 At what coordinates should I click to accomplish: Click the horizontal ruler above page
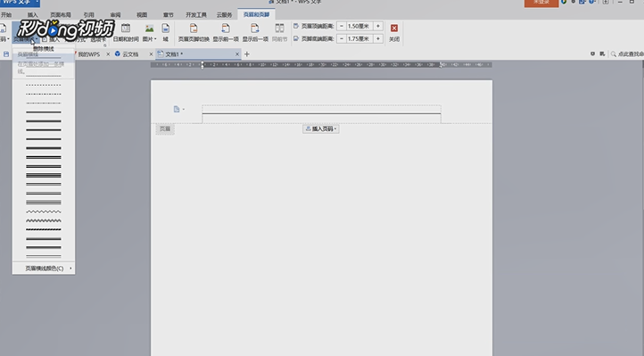(x=321, y=64)
